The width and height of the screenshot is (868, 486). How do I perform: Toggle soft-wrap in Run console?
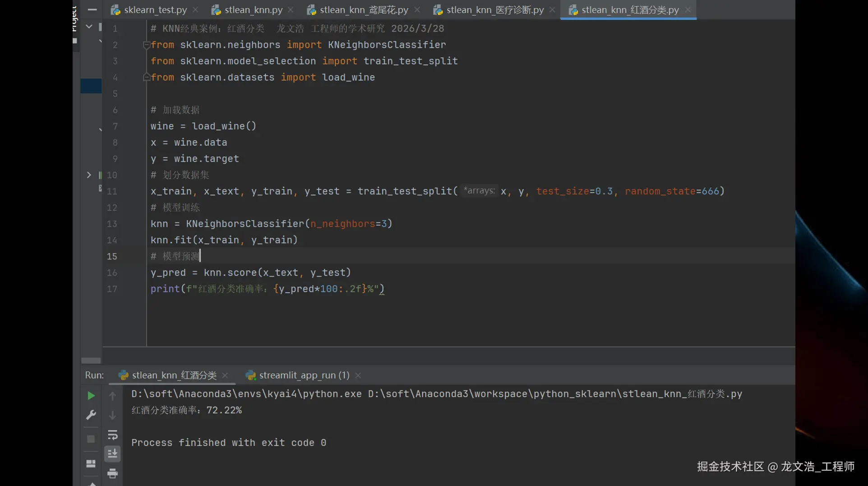(112, 435)
